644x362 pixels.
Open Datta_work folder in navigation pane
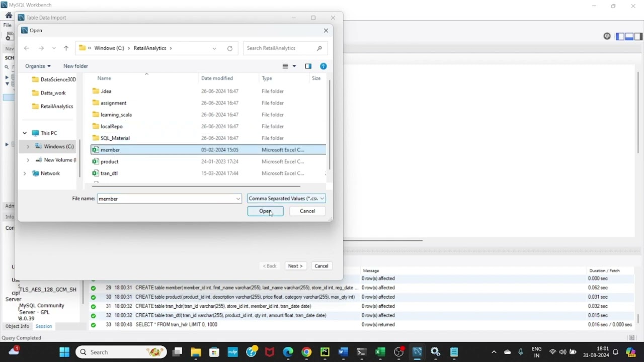coord(49,93)
